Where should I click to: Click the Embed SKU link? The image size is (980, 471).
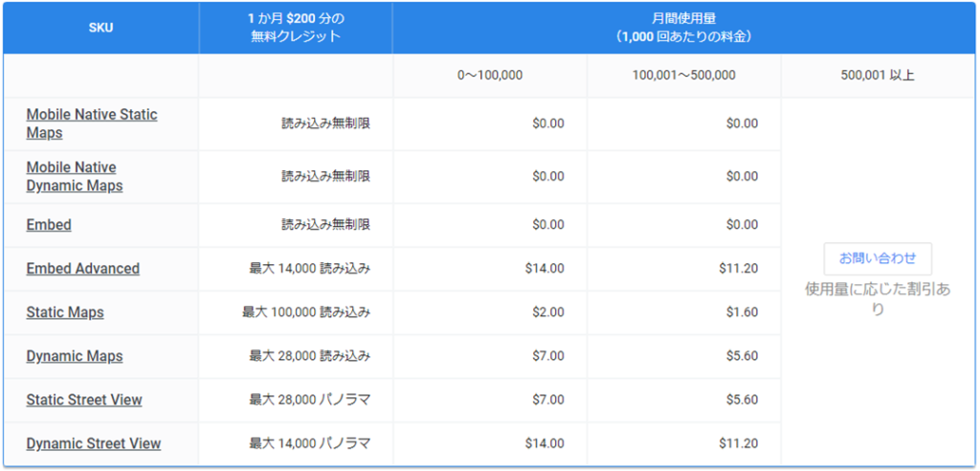tap(49, 225)
